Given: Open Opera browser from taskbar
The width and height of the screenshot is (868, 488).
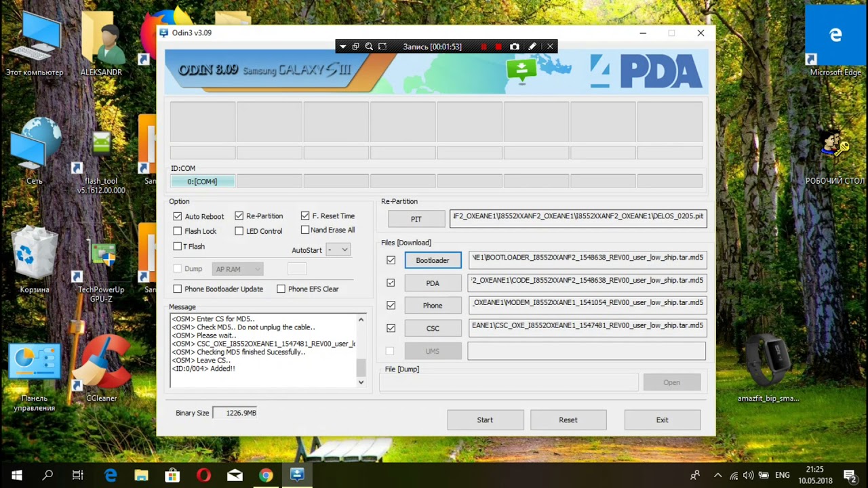Looking at the screenshot, I should (203, 475).
